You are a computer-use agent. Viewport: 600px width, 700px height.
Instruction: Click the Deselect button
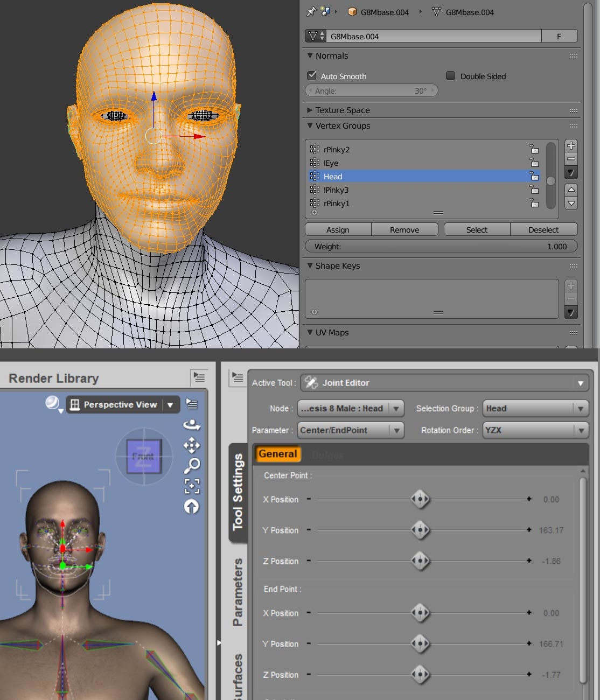tap(543, 230)
